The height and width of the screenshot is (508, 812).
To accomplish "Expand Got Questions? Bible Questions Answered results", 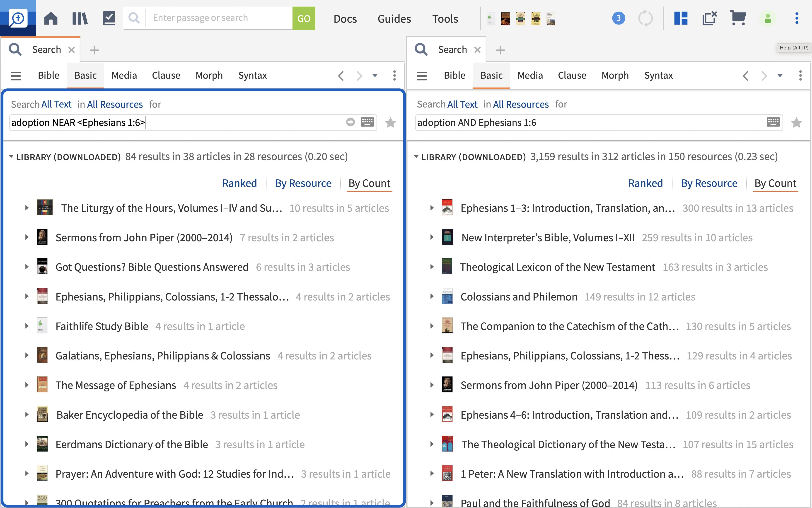I will (x=27, y=267).
